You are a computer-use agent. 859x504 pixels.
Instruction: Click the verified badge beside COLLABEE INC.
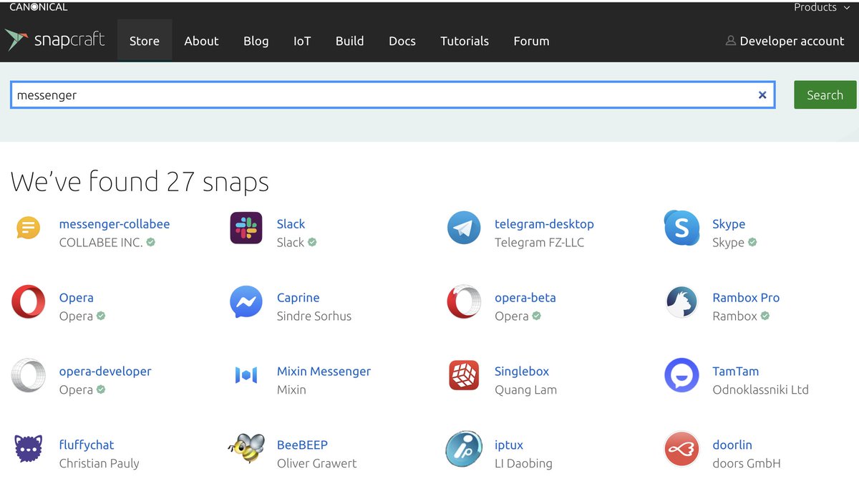150,242
